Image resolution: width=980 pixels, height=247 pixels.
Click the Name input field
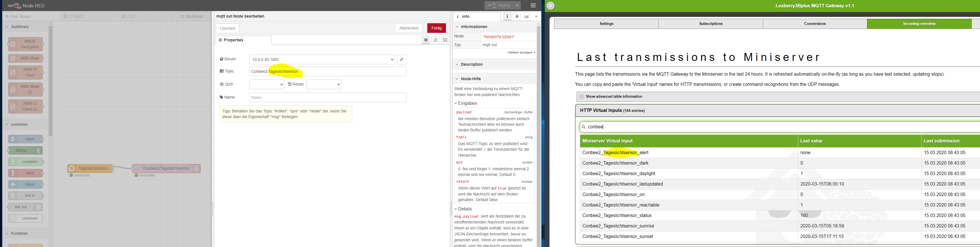[328, 97]
